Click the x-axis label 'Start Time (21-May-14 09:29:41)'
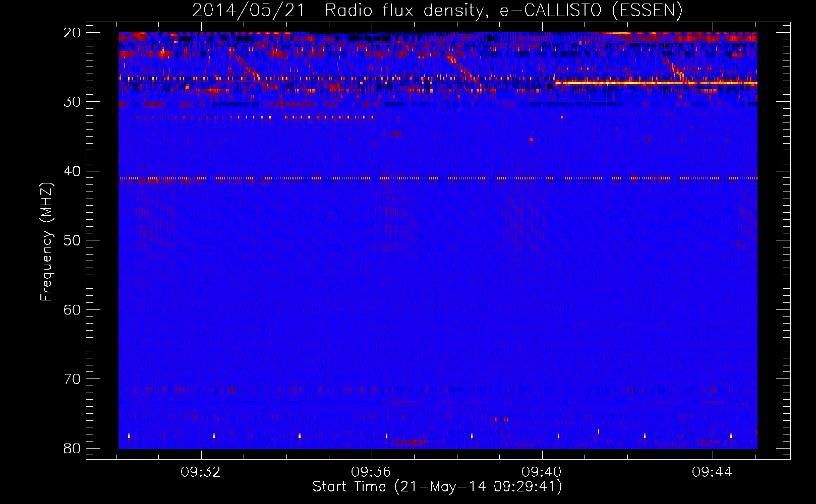 [437, 487]
